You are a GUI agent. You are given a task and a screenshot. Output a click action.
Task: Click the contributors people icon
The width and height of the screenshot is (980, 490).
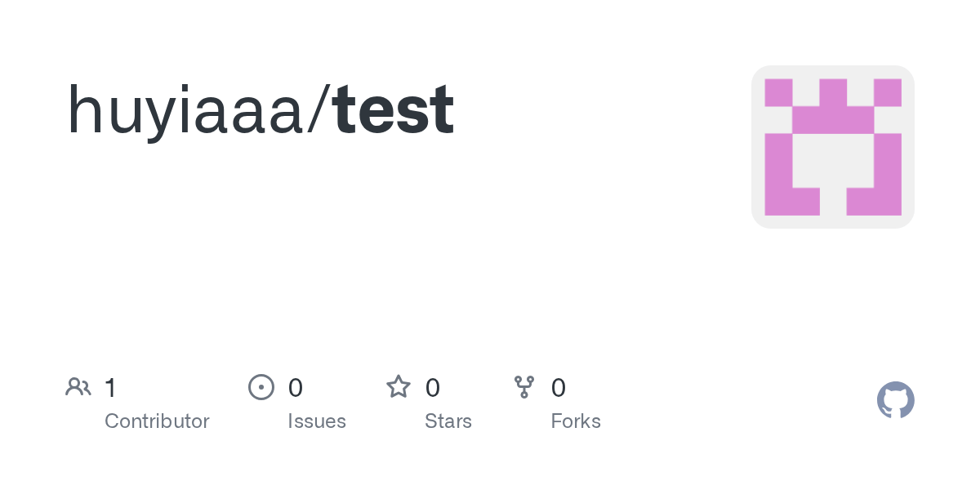pyautogui.click(x=78, y=386)
